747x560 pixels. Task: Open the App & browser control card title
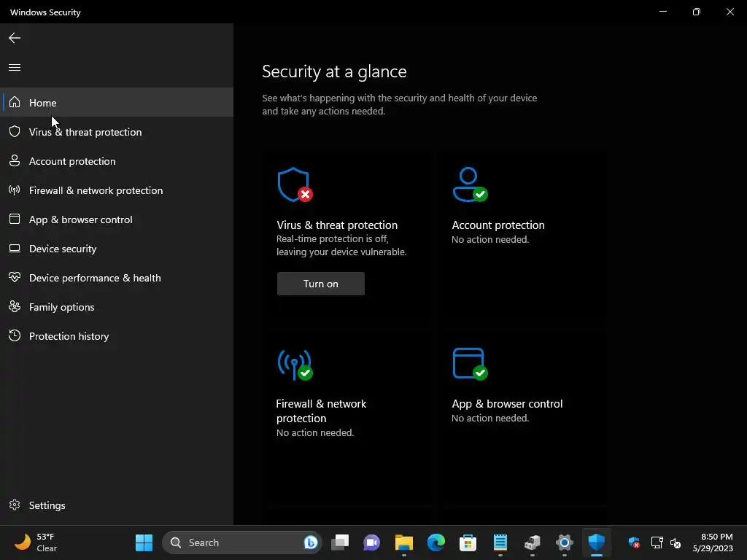click(507, 403)
